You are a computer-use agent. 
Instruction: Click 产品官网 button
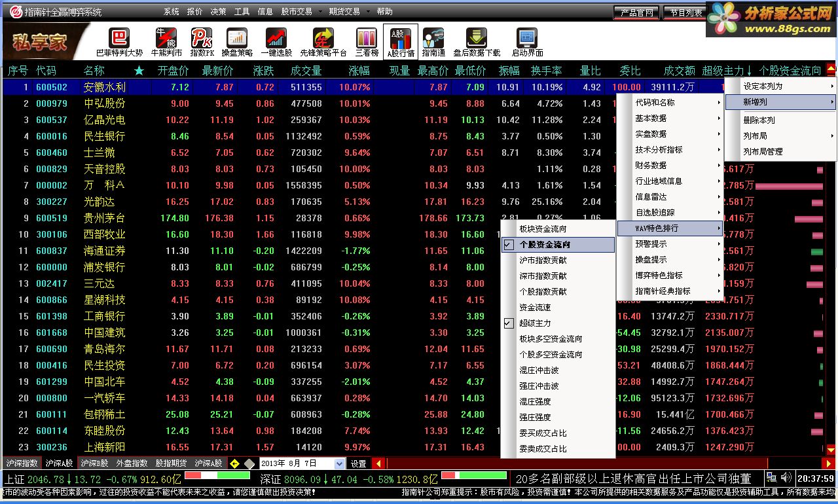click(x=636, y=12)
